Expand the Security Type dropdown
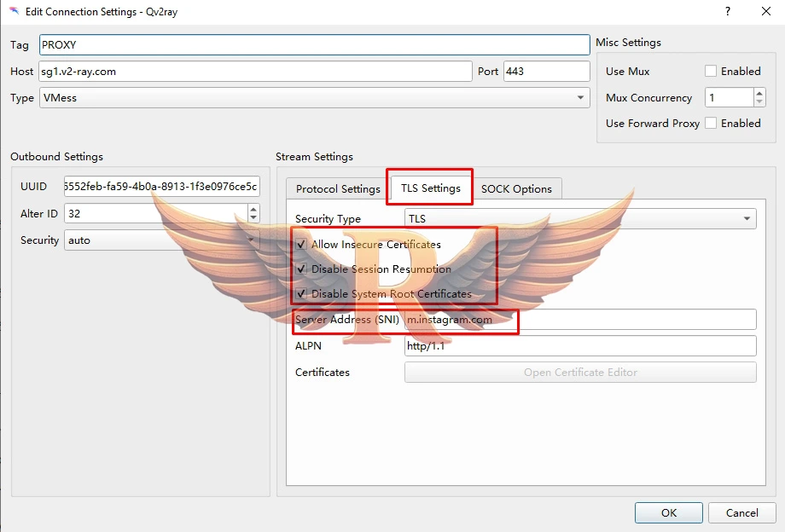Image resolution: width=785 pixels, height=532 pixels. [x=580, y=219]
